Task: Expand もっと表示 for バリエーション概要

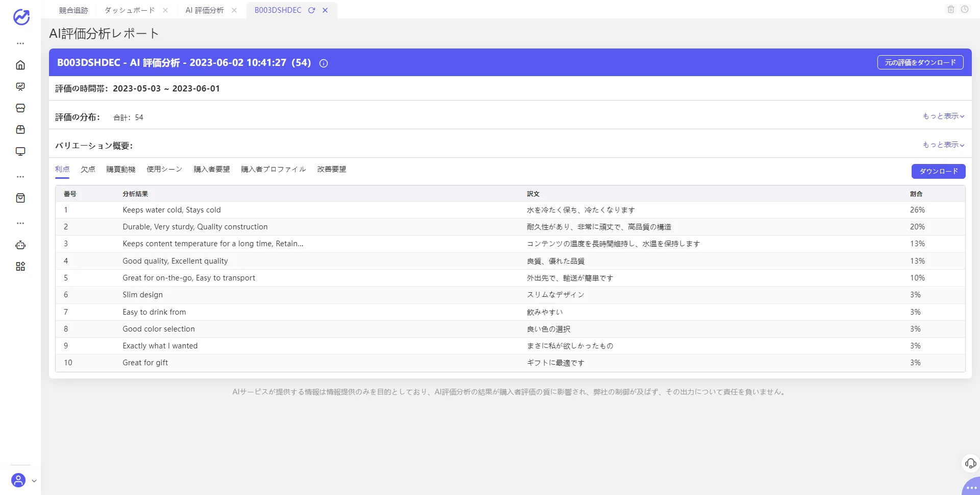Action: pos(943,145)
